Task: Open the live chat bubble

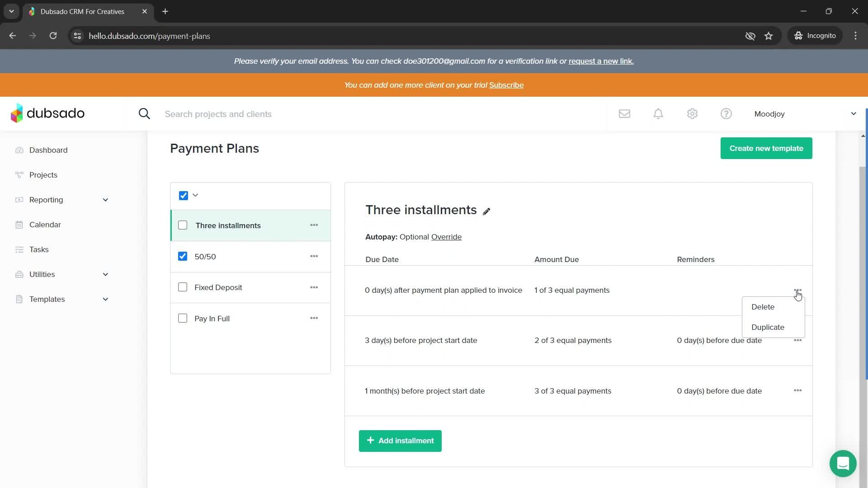Action: click(x=843, y=464)
